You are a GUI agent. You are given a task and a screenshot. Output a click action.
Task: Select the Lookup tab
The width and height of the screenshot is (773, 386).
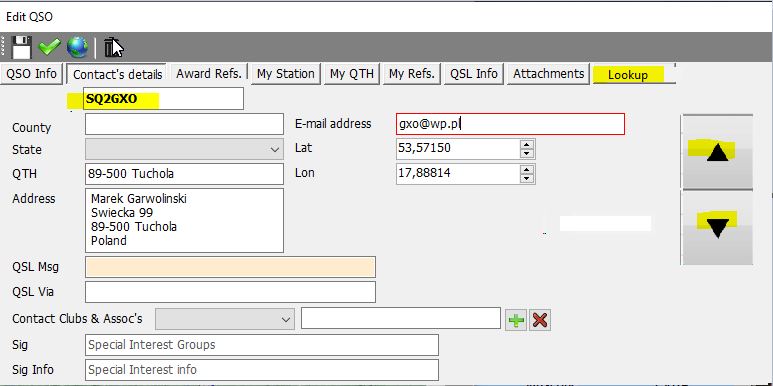click(628, 75)
